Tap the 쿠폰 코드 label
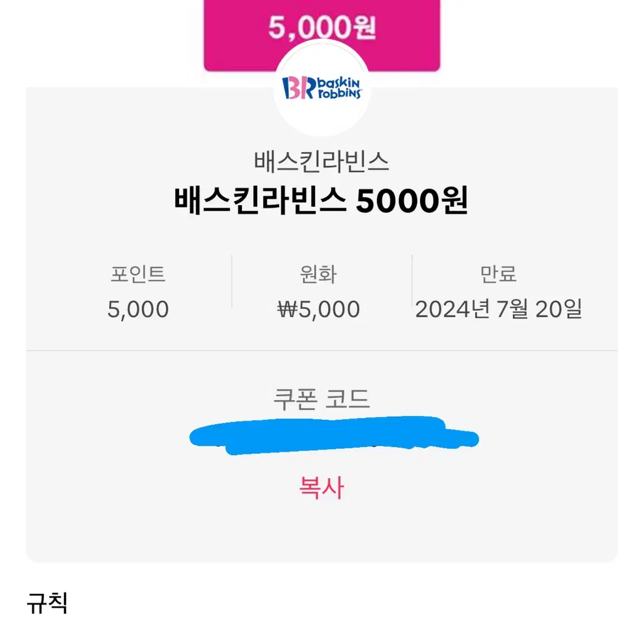Viewport: 644px width, 644px height. (x=321, y=399)
